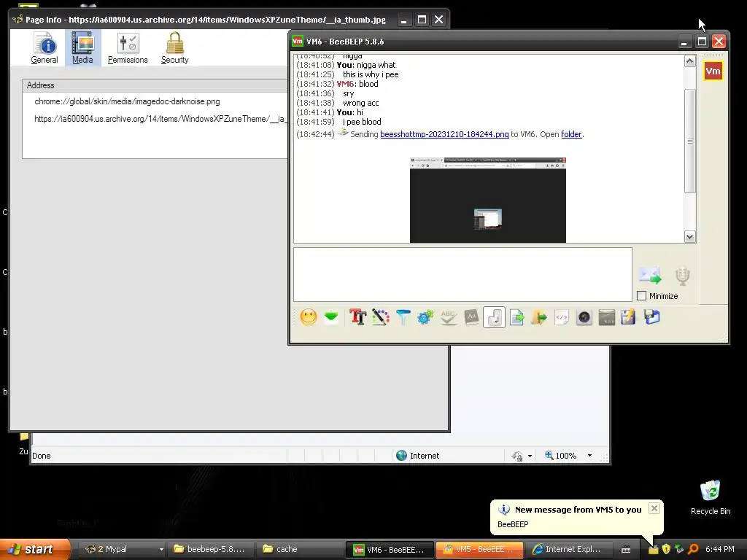Open the font color picker pencil icon
747x560 pixels.
point(380,317)
